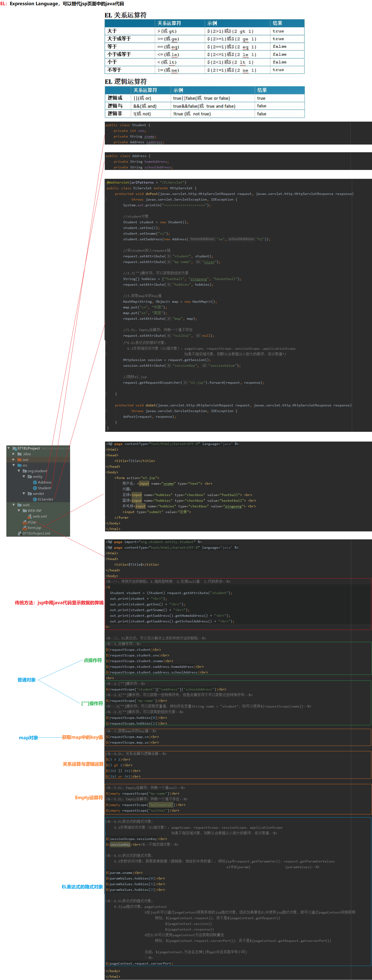Collapse the 071ELProject root node arrow
Image resolution: width=372 pixels, height=980 pixels.
(9, 448)
